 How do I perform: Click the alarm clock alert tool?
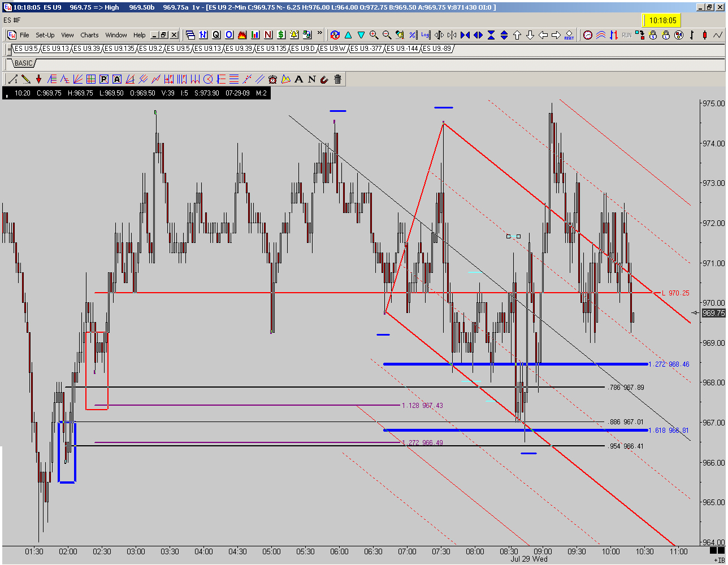coord(272,79)
